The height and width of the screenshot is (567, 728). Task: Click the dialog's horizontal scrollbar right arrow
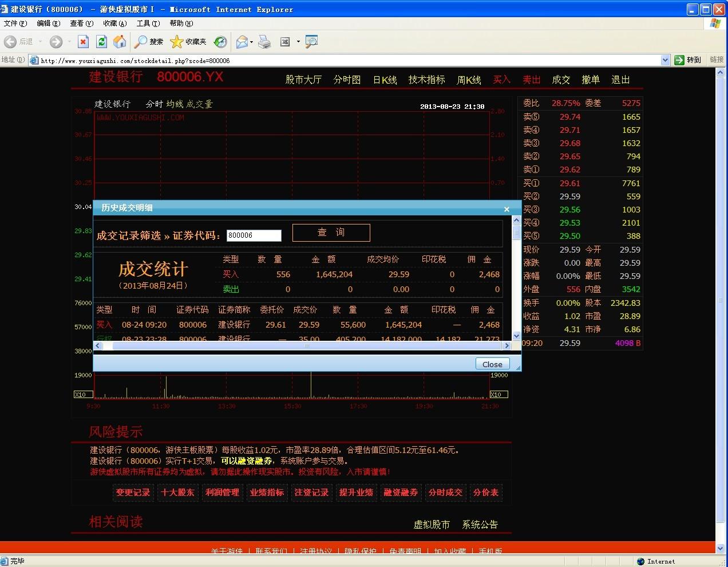506,345
